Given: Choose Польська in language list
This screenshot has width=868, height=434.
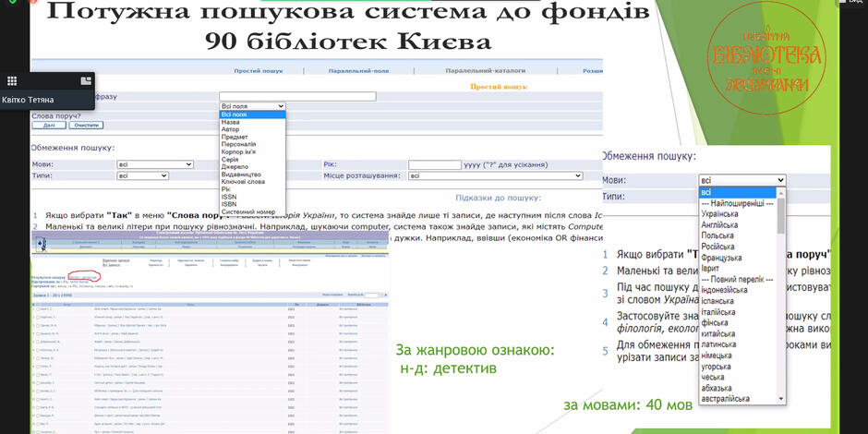Looking at the screenshot, I should tap(717, 235).
